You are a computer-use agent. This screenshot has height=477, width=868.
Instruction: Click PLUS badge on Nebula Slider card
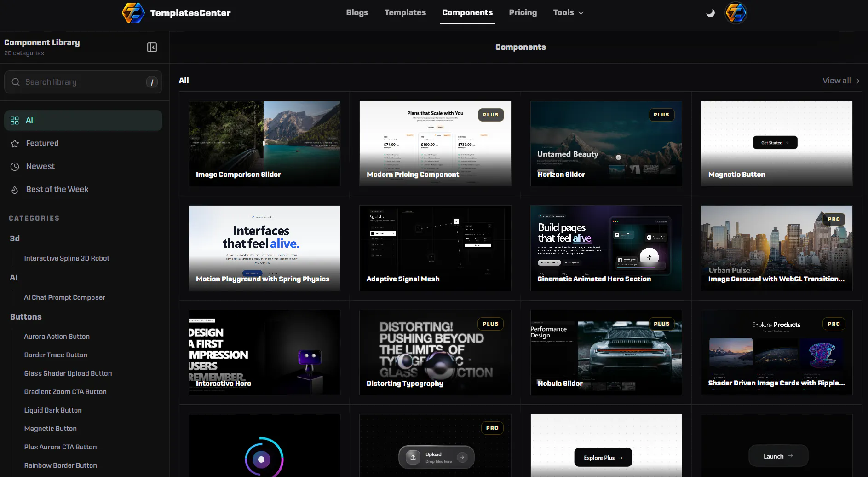tap(661, 324)
